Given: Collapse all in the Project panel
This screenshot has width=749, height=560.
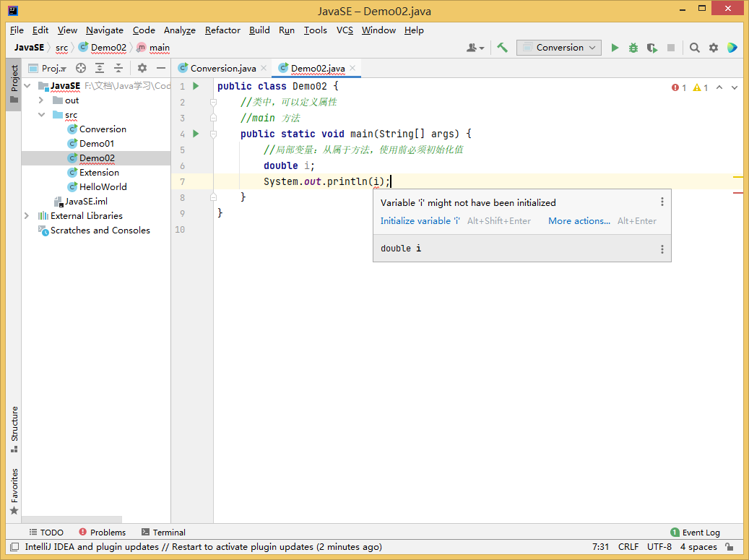Looking at the screenshot, I should coord(118,68).
